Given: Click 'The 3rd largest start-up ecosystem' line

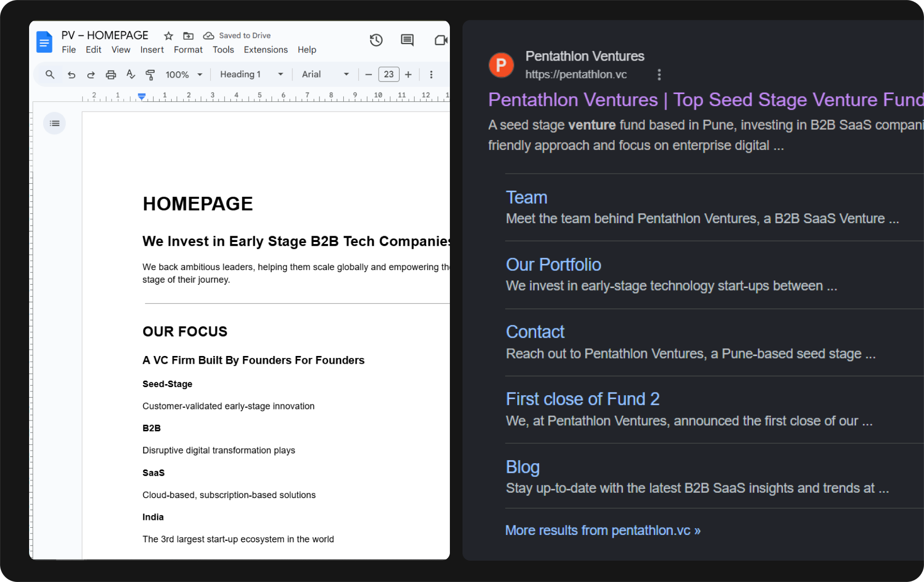Looking at the screenshot, I should coord(238,539).
